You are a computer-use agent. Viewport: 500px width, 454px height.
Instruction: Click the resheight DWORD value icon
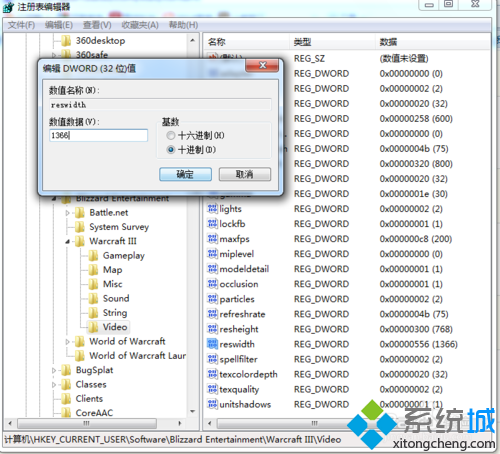[x=212, y=329]
